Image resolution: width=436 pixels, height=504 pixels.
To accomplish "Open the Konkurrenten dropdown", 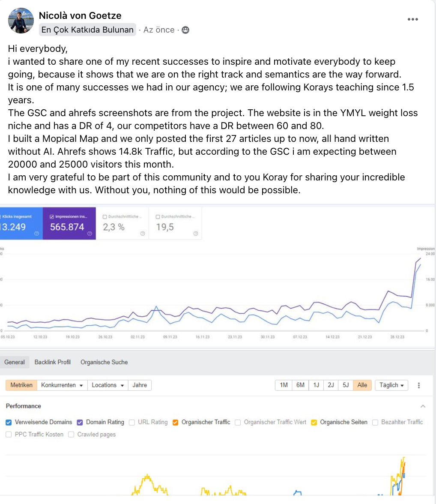I will (x=62, y=385).
